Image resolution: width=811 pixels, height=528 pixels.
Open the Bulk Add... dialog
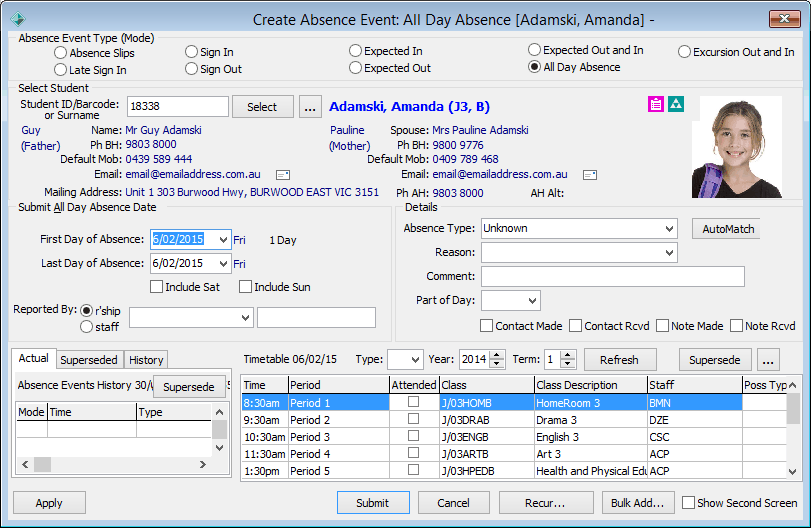638,503
